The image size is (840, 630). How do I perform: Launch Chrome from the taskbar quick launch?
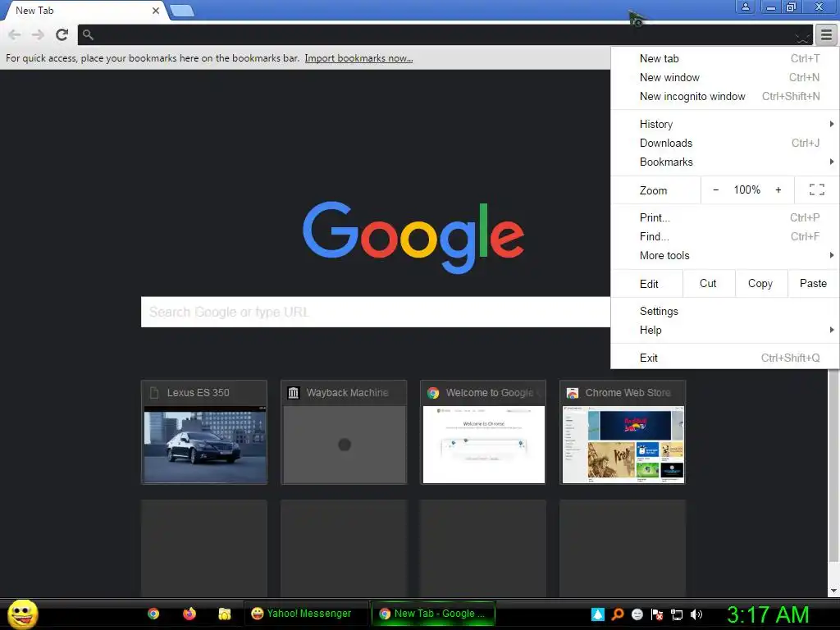pyautogui.click(x=153, y=614)
